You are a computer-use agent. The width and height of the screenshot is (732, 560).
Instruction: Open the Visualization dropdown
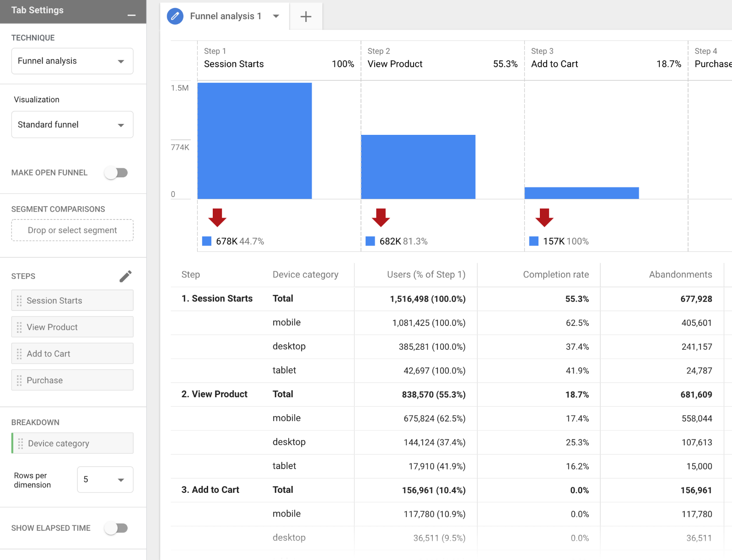pos(72,124)
